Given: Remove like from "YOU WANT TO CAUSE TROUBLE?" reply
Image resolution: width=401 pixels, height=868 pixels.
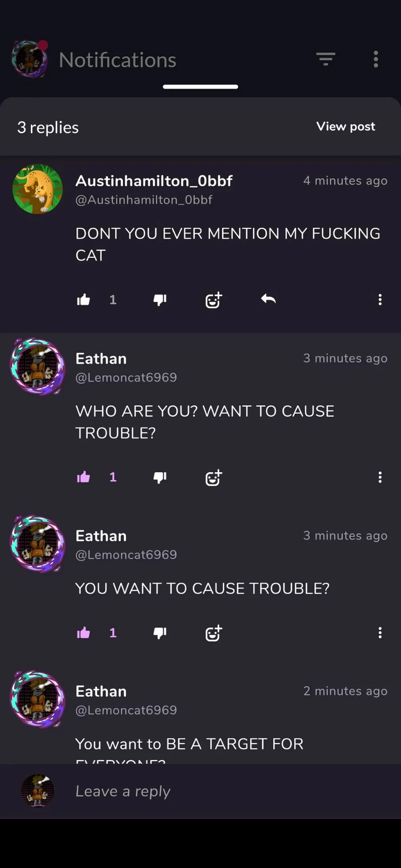Looking at the screenshot, I should [83, 633].
